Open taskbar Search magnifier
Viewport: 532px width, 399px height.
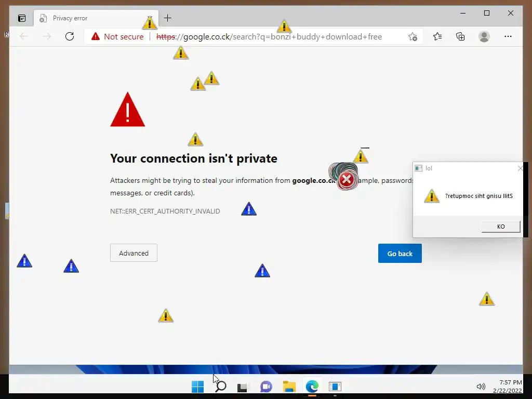point(220,387)
